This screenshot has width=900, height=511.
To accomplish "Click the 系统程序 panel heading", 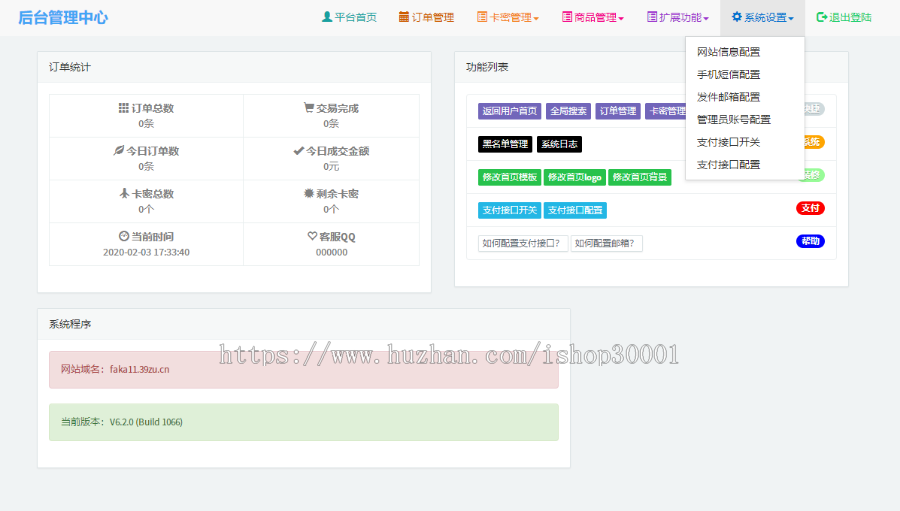I will click(70, 324).
